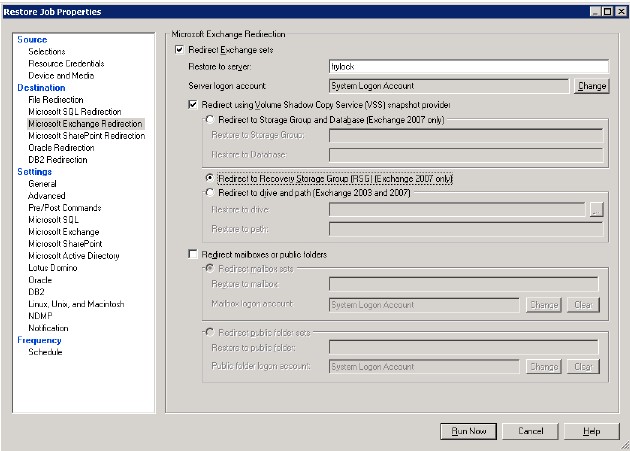The image size is (630, 451).
Task: Open the Destination section heading
Action: pos(41,88)
